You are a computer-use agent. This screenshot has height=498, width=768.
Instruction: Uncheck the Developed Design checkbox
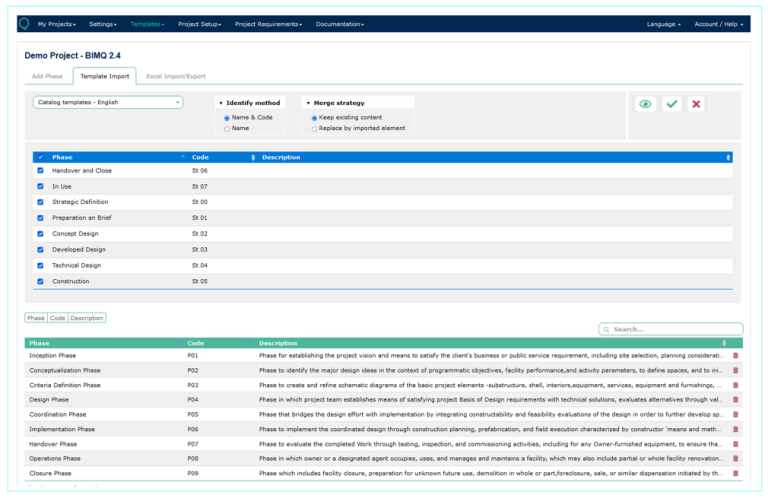tap(41, 249)
